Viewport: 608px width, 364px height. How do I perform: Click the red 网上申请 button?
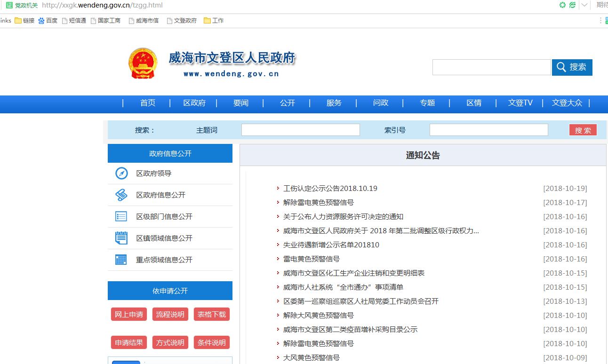(129, 315)
